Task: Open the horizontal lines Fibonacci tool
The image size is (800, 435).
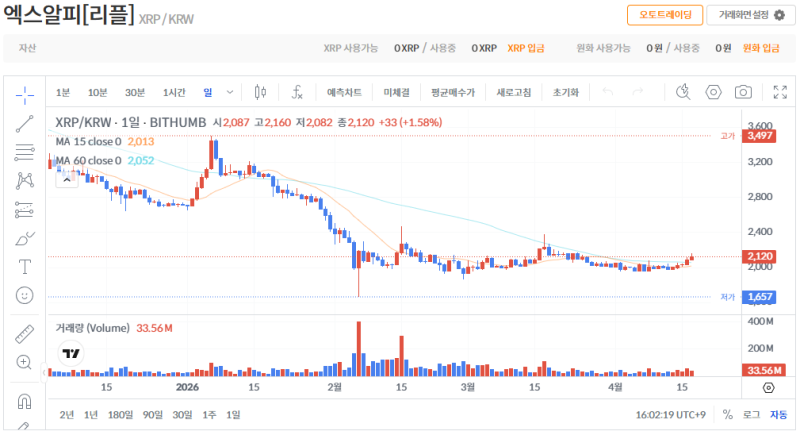Action: tap(24, 152)
